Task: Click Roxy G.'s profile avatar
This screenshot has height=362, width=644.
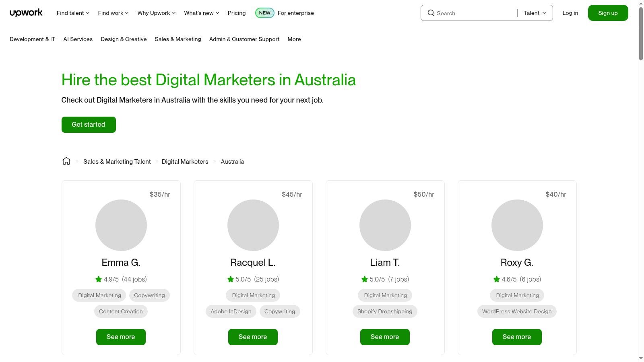Action: point(517,225)
